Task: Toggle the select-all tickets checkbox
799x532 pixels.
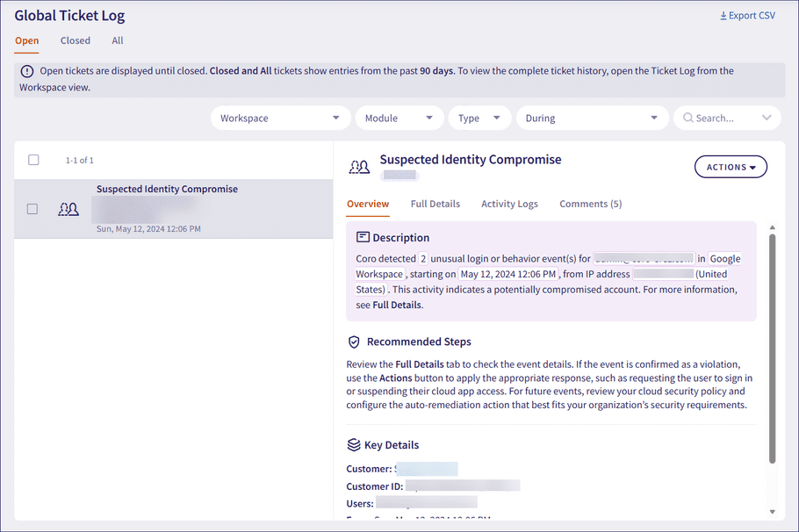Action: click(x=33, y=160)
